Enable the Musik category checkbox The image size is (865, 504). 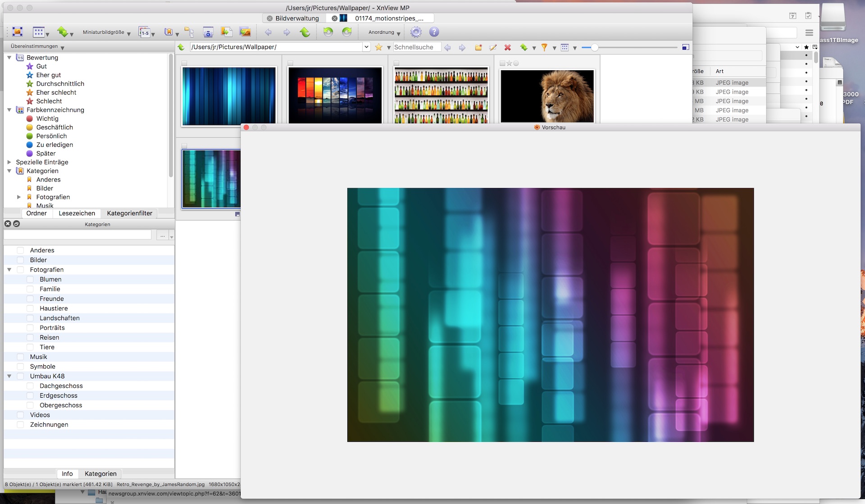[20, 357]
